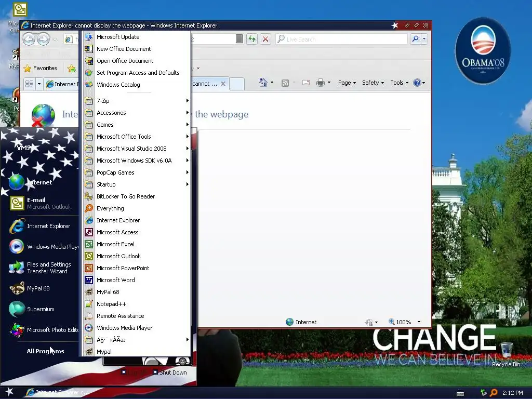Open the empty new tab button
Viewport: 532px width, 399px height.
tap(237, 84)
